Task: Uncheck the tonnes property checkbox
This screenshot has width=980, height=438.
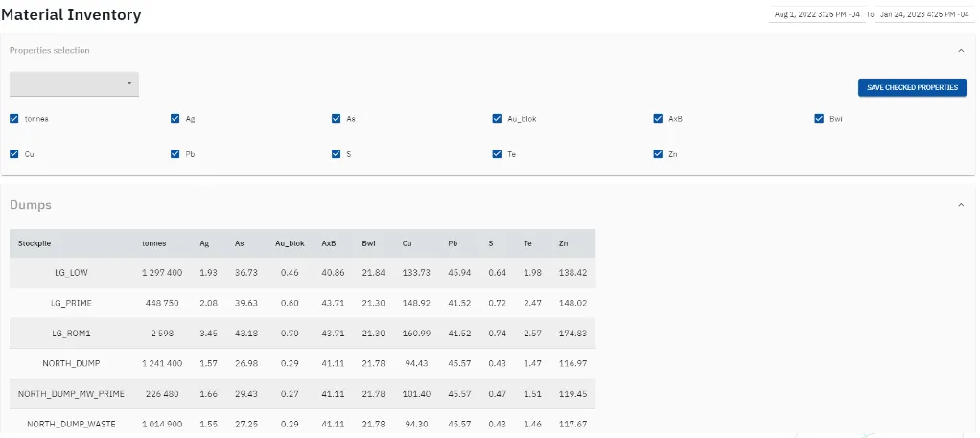Action: click(x=14, y=119)
